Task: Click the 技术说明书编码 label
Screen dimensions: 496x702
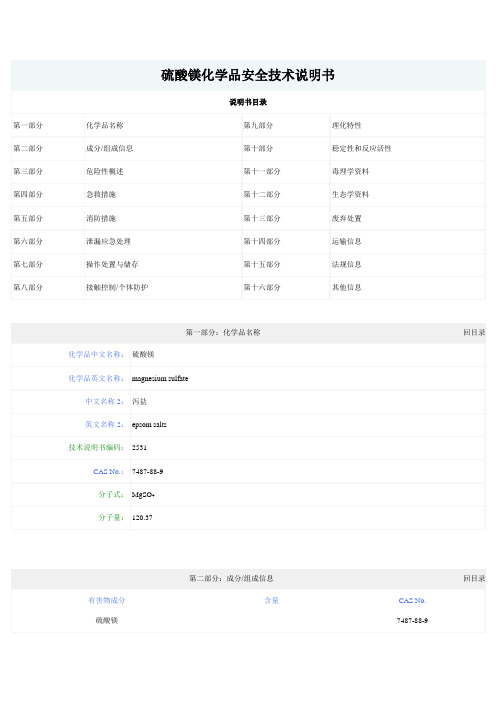Action: coord(96,447)
